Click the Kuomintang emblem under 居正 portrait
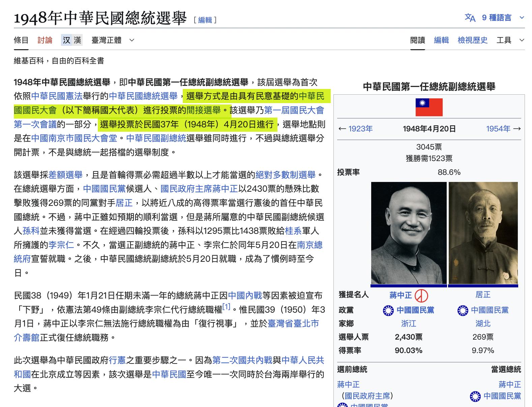The height and width of the screenshot is (407, 532). pyautogui.click(x=463, y=310)
